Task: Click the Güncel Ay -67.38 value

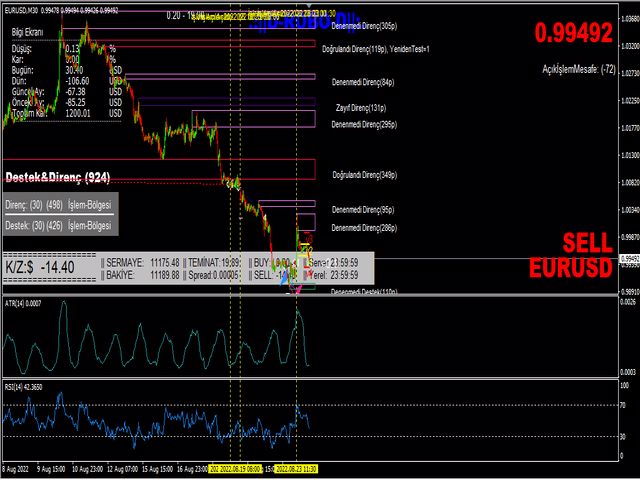Action: pos(76,91)
